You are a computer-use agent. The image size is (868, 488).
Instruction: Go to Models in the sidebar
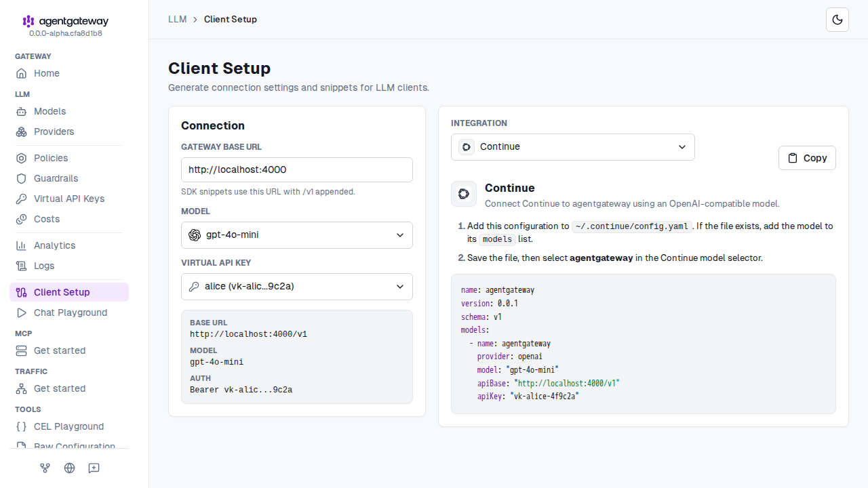point(69,111)
